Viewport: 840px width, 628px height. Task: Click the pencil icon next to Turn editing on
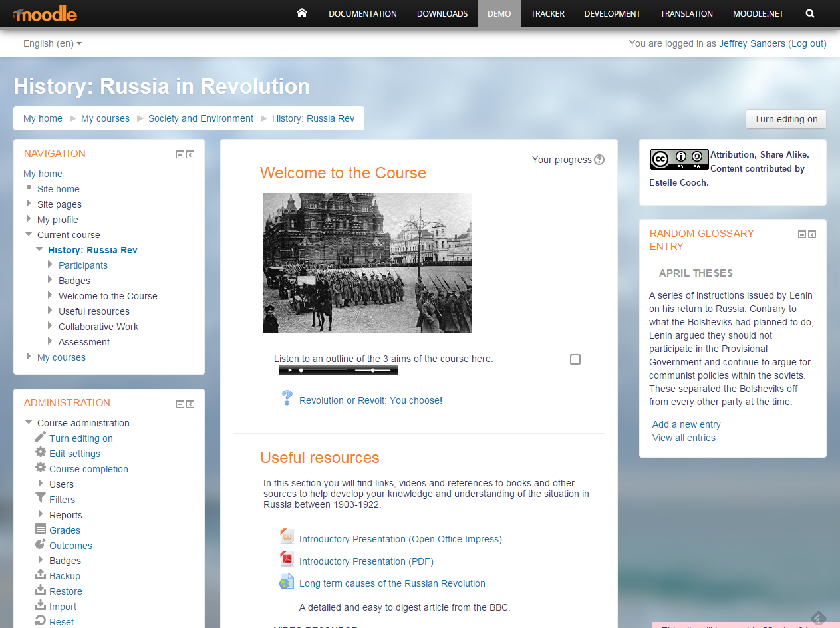[41, 438]
